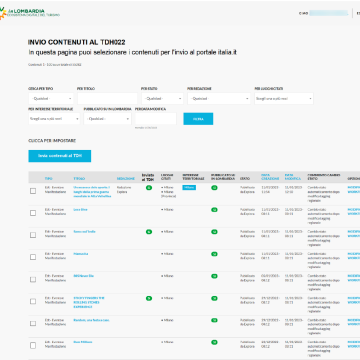Click the Inviato al TDH column header

[148, 177]
